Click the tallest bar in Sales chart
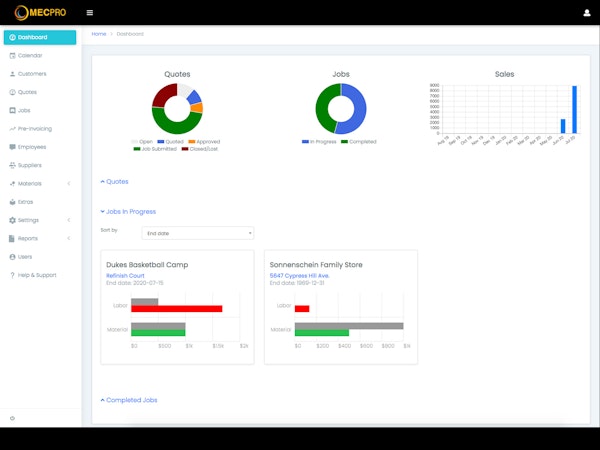Image resolution: width=600 pixels, height=450 pixels. coord(574,109)
